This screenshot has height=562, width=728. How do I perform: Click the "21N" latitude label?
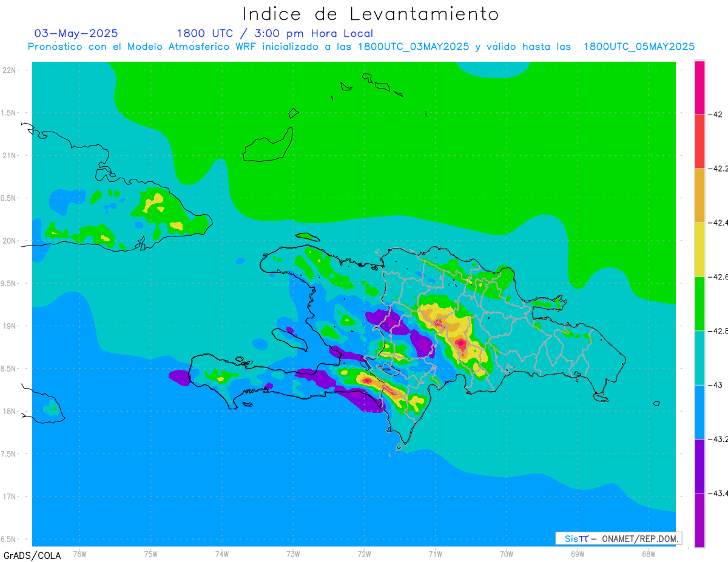click(x=9, y=155)
